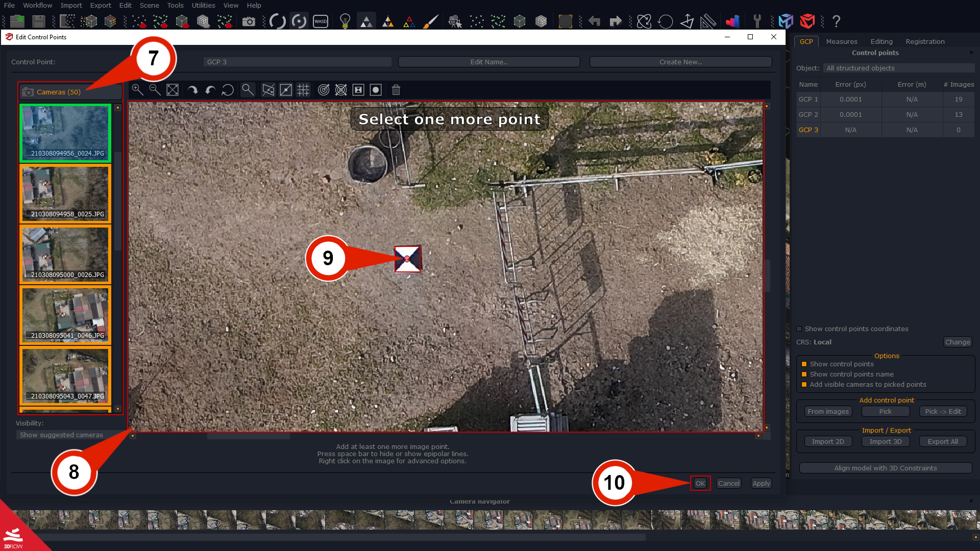Rotate the image counter-clockwise
Image resolution: width=980 pixels, height=551 pixels.
210,90
